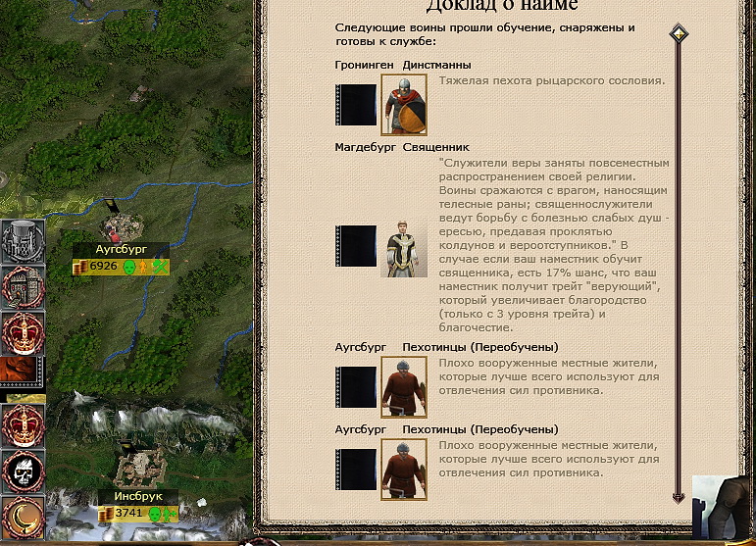This screenshot has width=756, height=546.
Task: Click the faction banner beside Динстманны
Action: click(x=356, y=105)
